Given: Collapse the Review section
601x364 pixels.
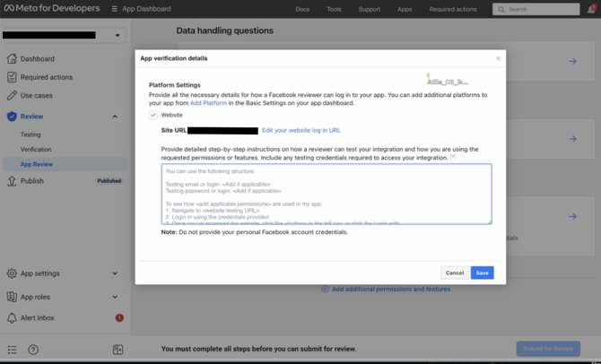Looking at the screenshot, I should (x=115, y=117).
